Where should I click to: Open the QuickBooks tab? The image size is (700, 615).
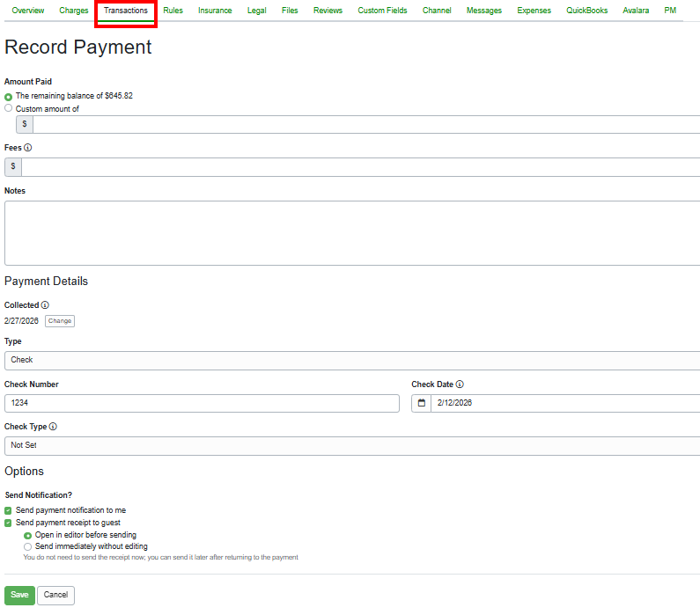pyautogui.click(x=586, y=11)
